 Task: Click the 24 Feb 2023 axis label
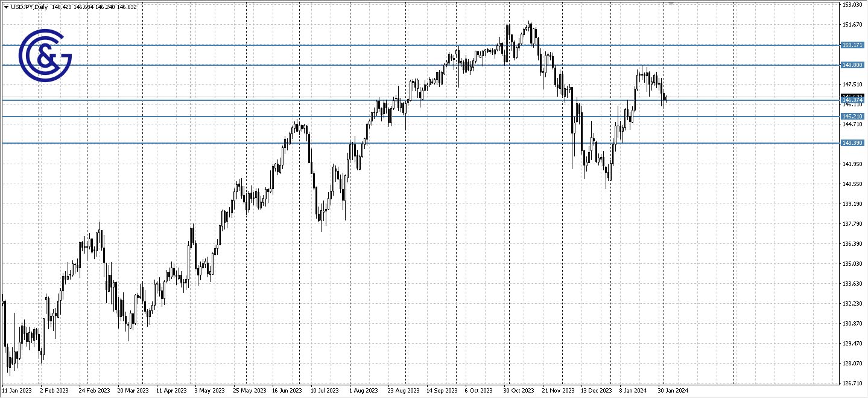[94, 391]
